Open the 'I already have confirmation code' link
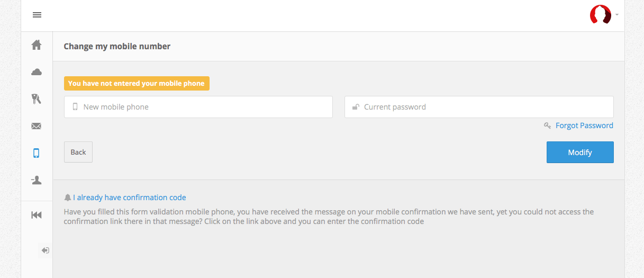The height and width of the screenshot is (278, 644). click(x=130, y=198)
